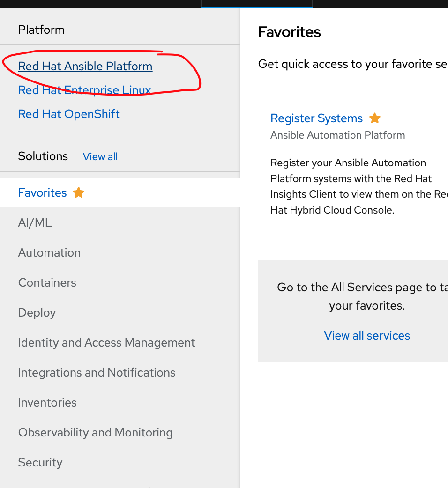Screen dimensions: 448x488
Task: Click View all next to Solutions
Action: point(100,156)
